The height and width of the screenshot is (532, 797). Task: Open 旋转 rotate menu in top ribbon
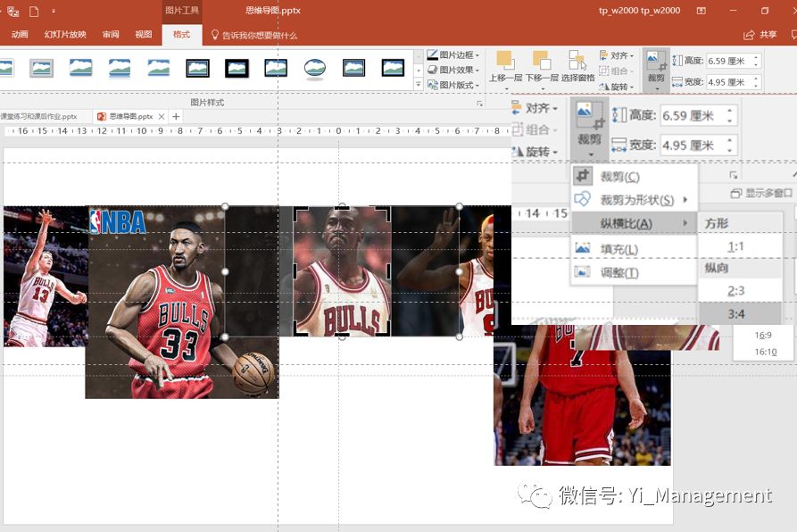[x=617, y=87]
